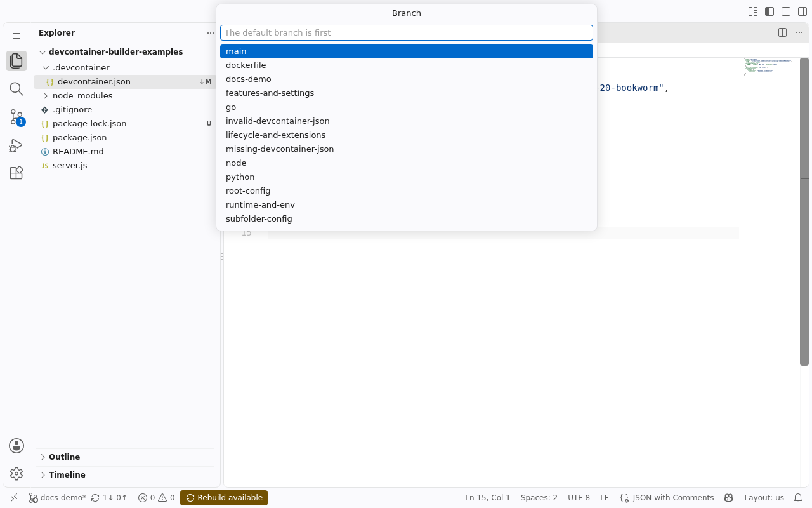Open notifications bell in status bar
The width and height of the screenshot is (812, 508).
[799, 498]
